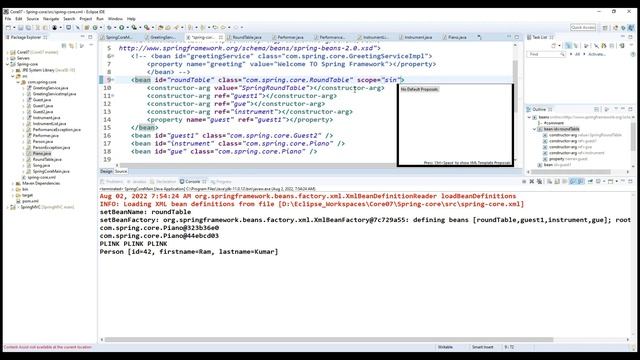
Task: Click Remove Launch icon in Console toolbar
Action: (x=531, y=181)
